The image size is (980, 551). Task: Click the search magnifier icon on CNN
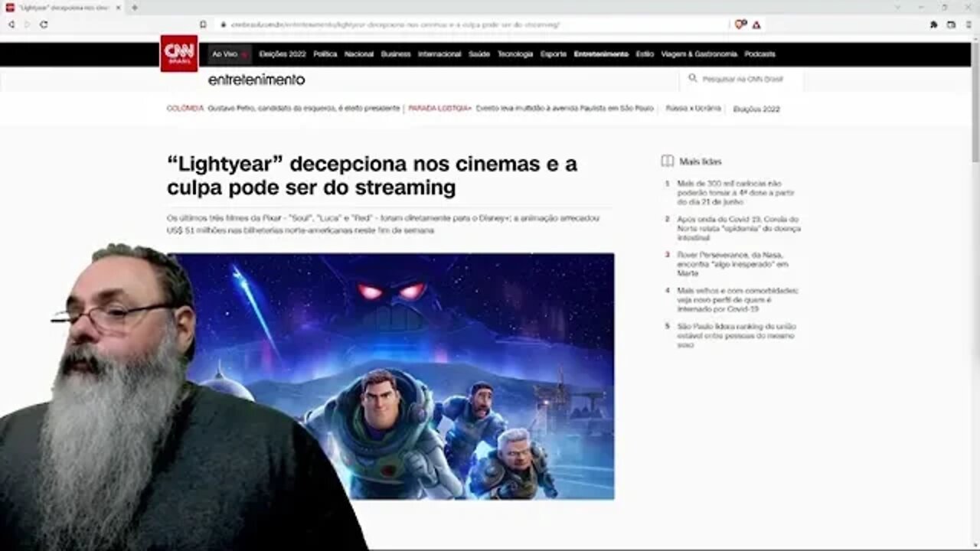(x=693, y=78)
